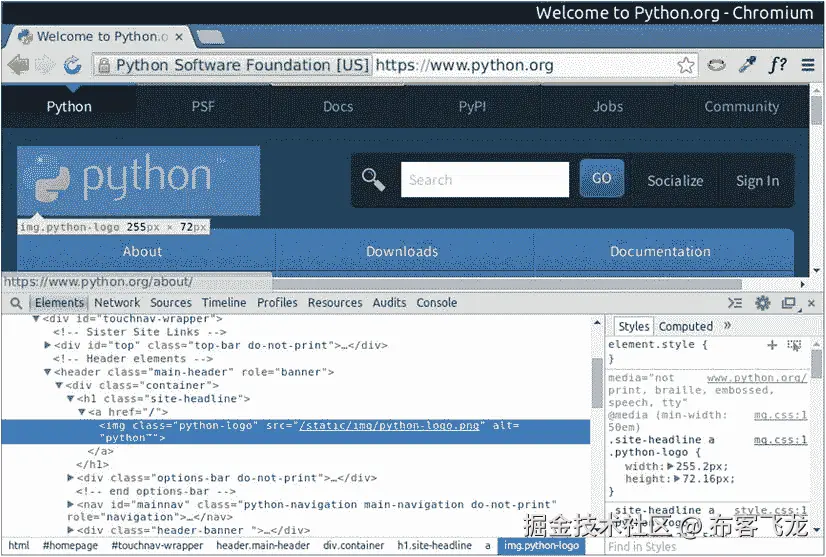The image size is (826, 557).
Task: Collapse the a href="/" node
Action: (x=82, y=412)
